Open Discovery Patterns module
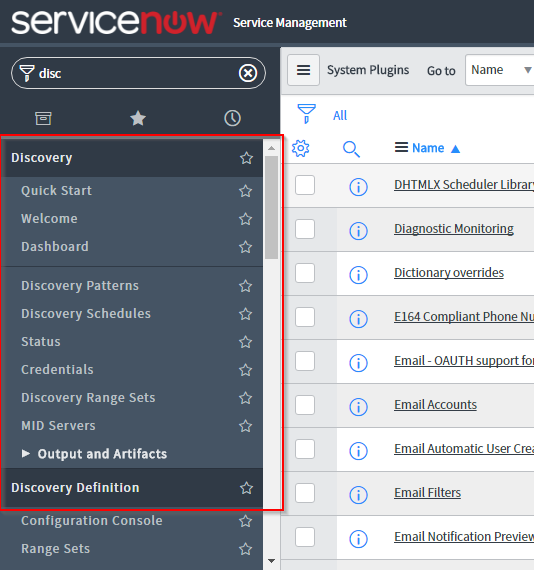This screenshot has width=534, height=570. (80, 286)
